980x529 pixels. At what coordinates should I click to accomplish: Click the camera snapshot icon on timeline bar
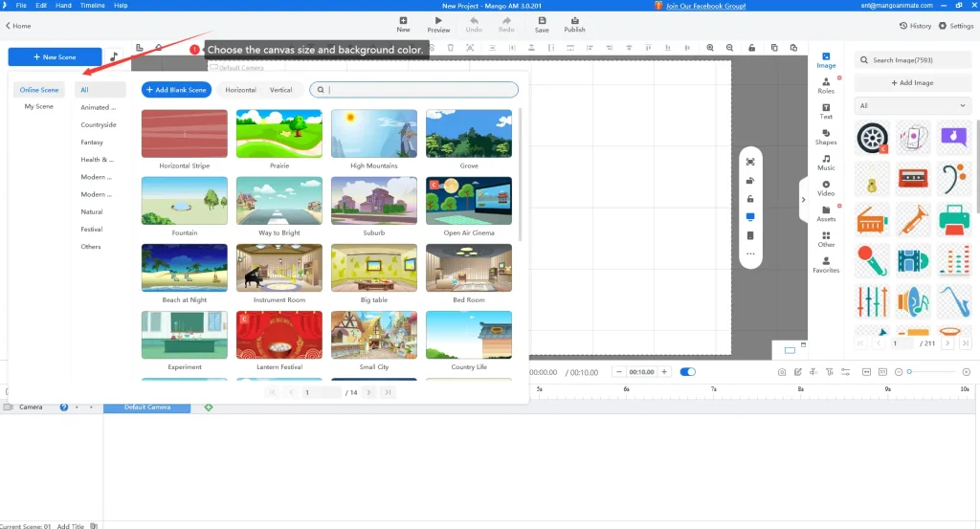(x=781, y=371)
